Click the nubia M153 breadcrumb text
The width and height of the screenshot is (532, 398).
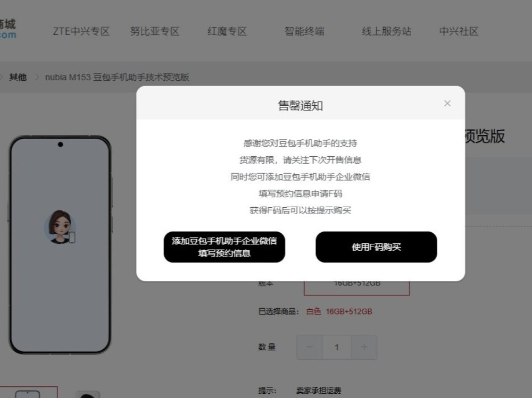[x=117, y=77]
